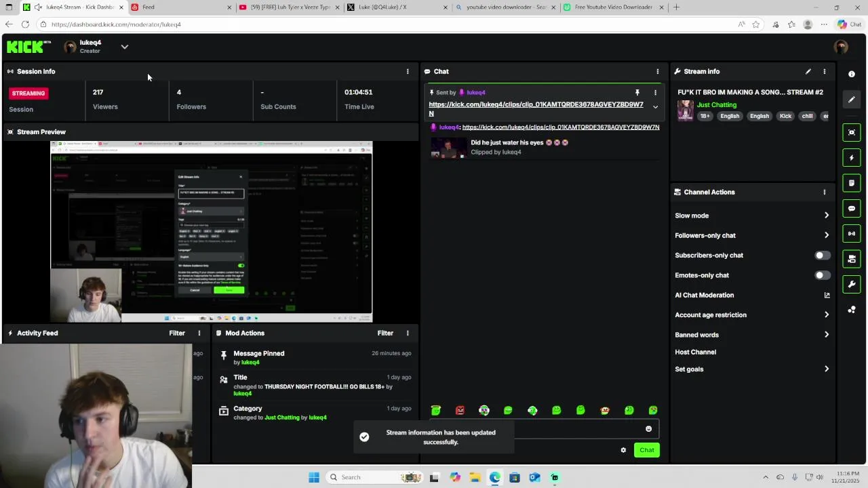Toggle the document list sidebar icon
Viewport: 868px width, 488px height.
tap(852, 183)
